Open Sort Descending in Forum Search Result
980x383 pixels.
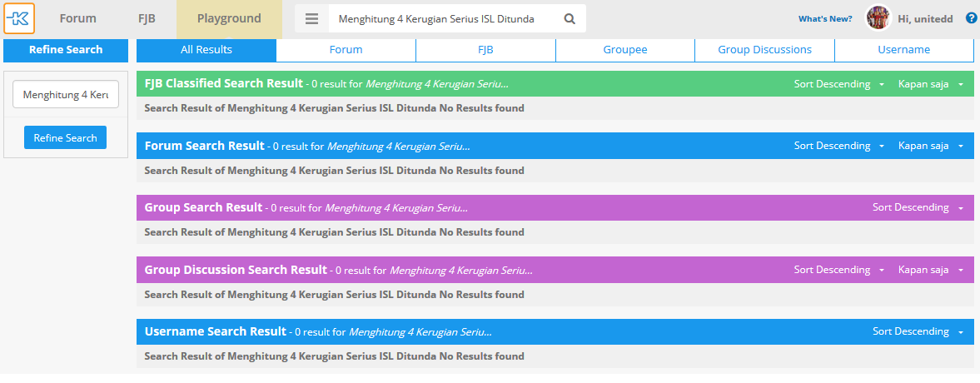[838, 146]
